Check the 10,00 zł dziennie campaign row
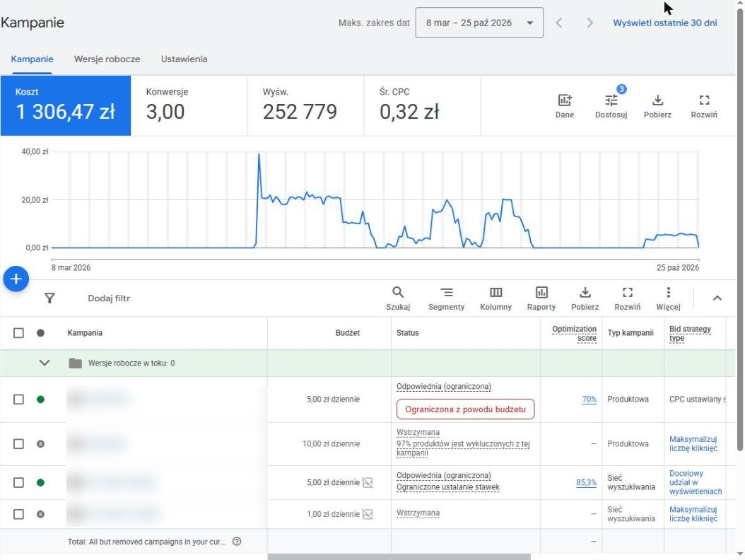Viewport: 745px width, 560px height. pyautogui.click(x=18, y=444)
